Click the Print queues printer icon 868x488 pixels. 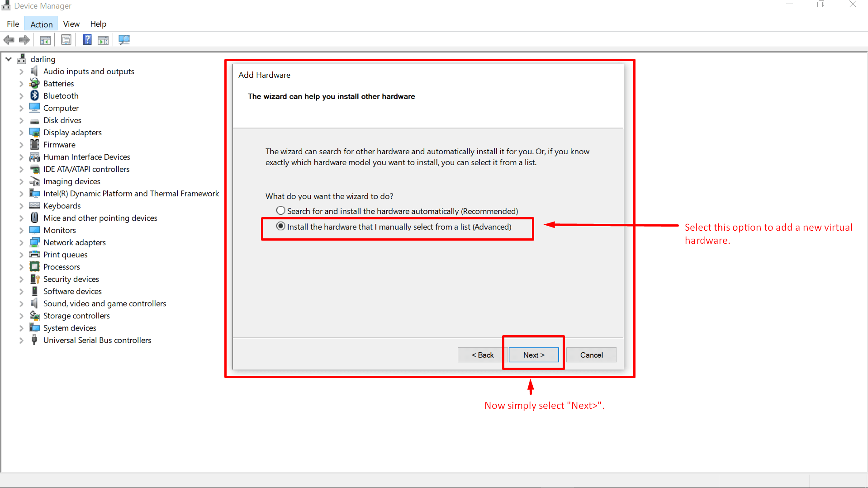click(34, 254)
